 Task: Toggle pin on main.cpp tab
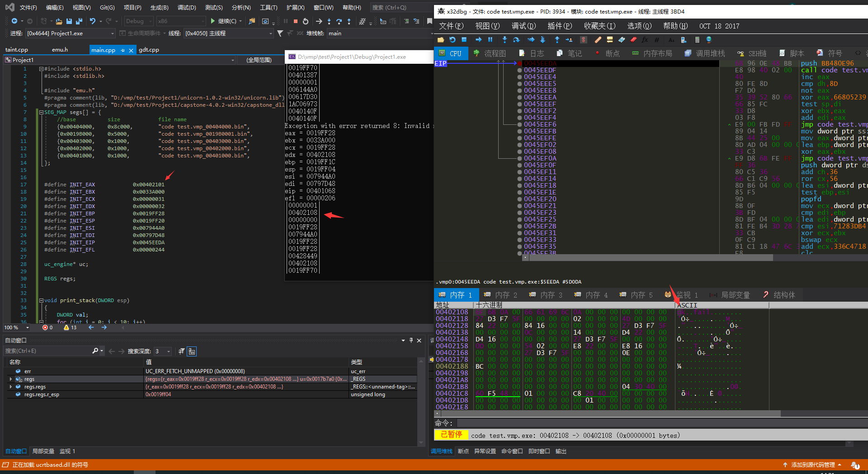(x=123, y=50)
